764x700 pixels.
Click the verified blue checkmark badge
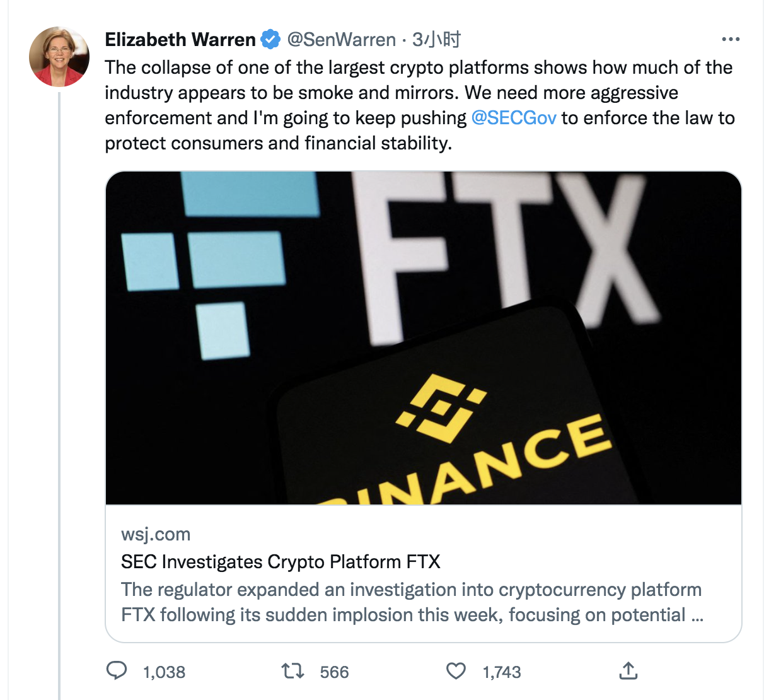pyautogui.click(x=270, y=38)
